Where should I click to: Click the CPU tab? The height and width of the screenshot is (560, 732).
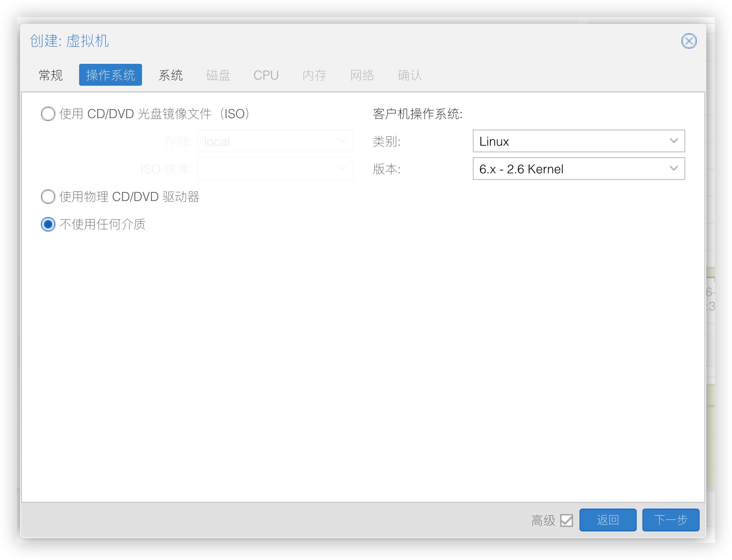(266, 75)
